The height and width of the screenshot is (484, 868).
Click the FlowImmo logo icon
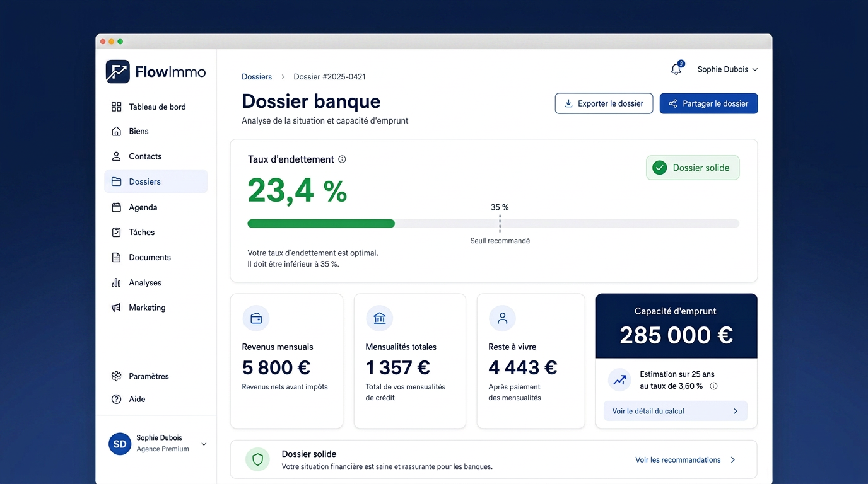[117, 72]
